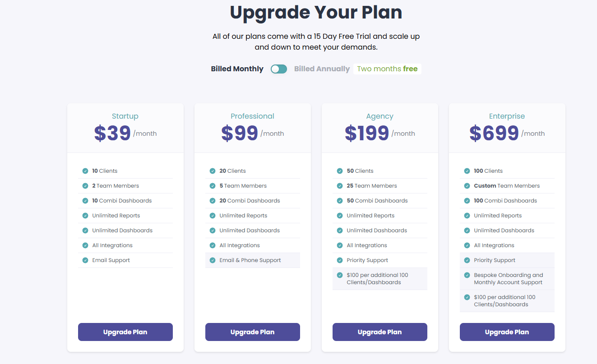Click the Enterprise $699 price

click(x=494, y=133)
